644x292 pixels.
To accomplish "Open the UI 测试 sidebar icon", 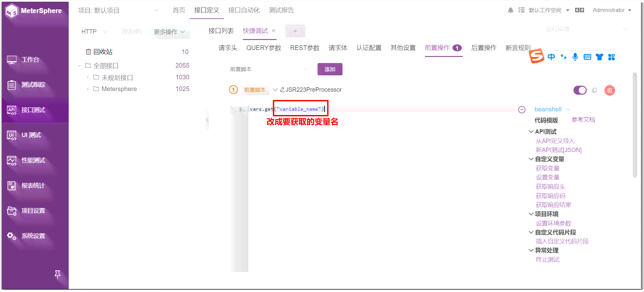I will click(12, 135).
